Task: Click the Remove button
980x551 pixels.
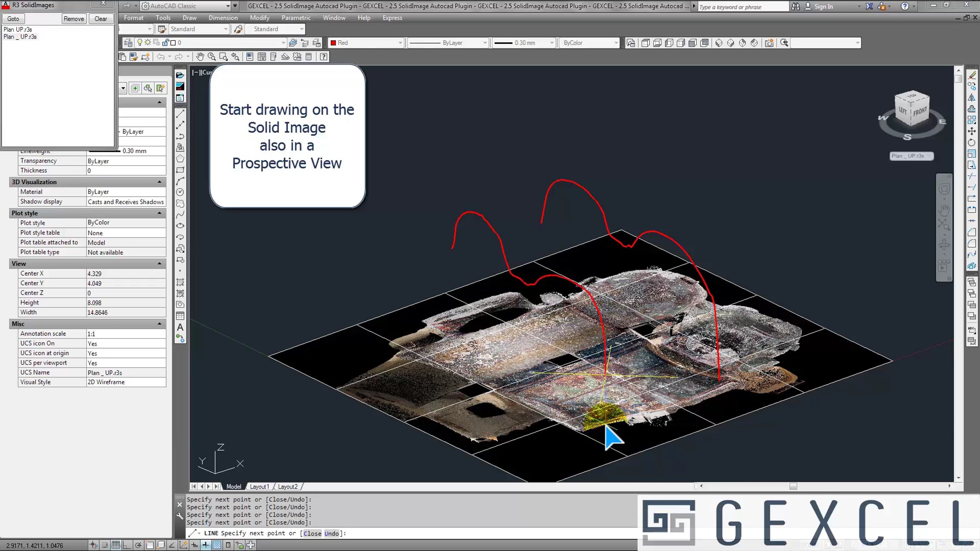Action: point(73,19)
